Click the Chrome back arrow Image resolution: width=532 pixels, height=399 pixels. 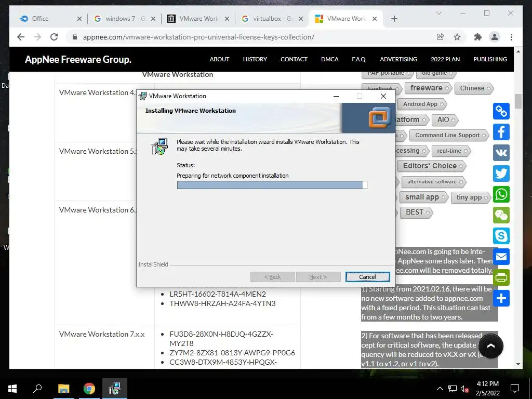point(21,37)
